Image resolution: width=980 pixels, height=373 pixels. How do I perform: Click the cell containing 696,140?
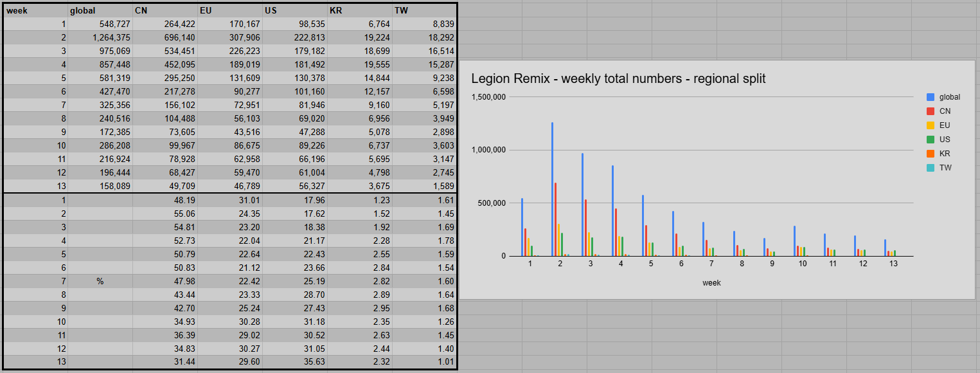tap(165, 37)
